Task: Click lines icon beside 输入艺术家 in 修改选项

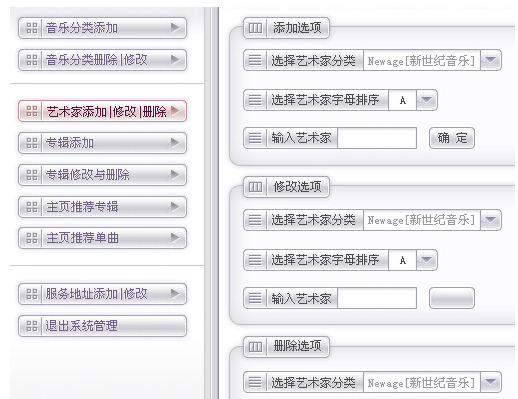Action: (255, 298)
